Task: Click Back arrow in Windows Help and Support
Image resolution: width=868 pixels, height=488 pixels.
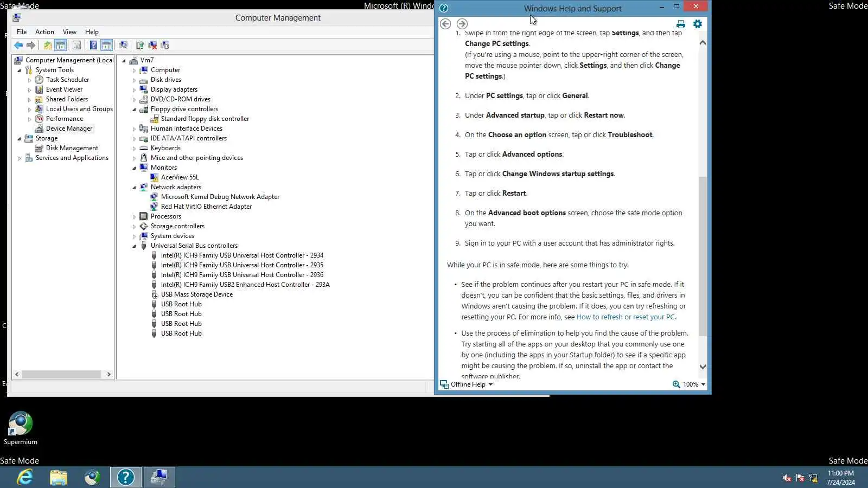Action: pos(445,24)
